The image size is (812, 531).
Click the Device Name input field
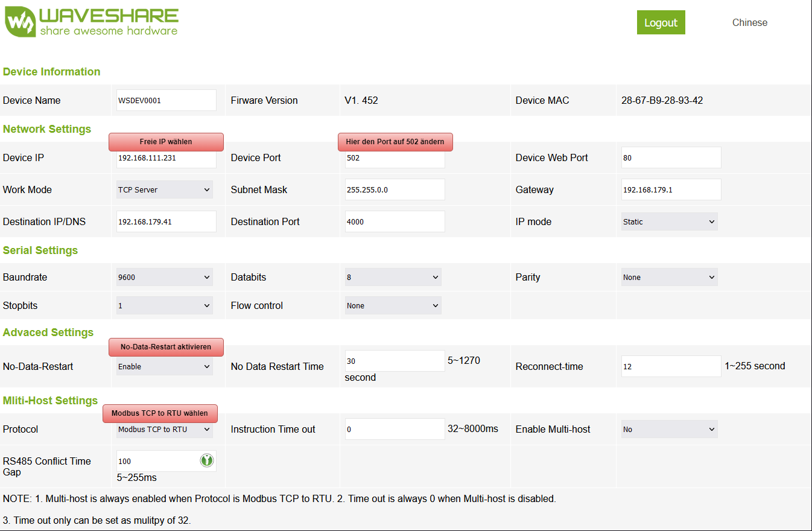tap(166, 100)
